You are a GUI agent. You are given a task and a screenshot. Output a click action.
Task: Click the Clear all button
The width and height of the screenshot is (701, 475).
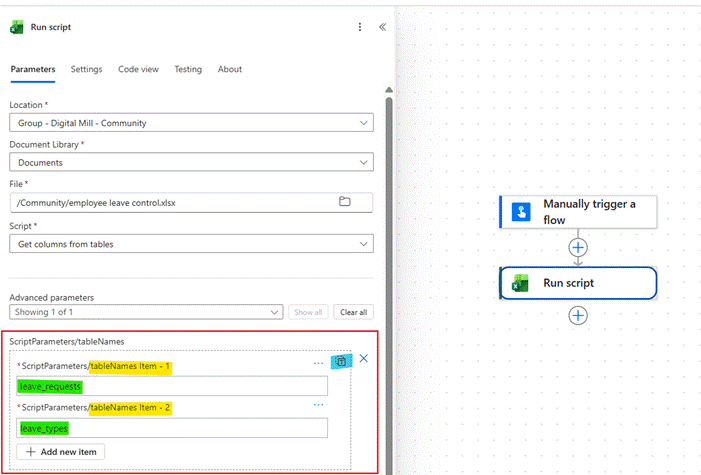pyautogui.click(x=353, y=312)
